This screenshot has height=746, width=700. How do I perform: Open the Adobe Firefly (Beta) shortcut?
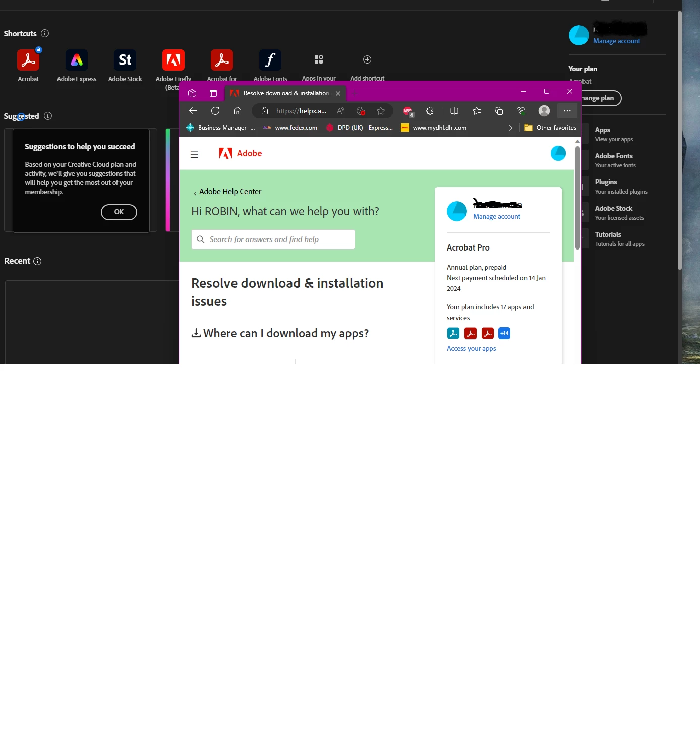[x=173, y=60]
